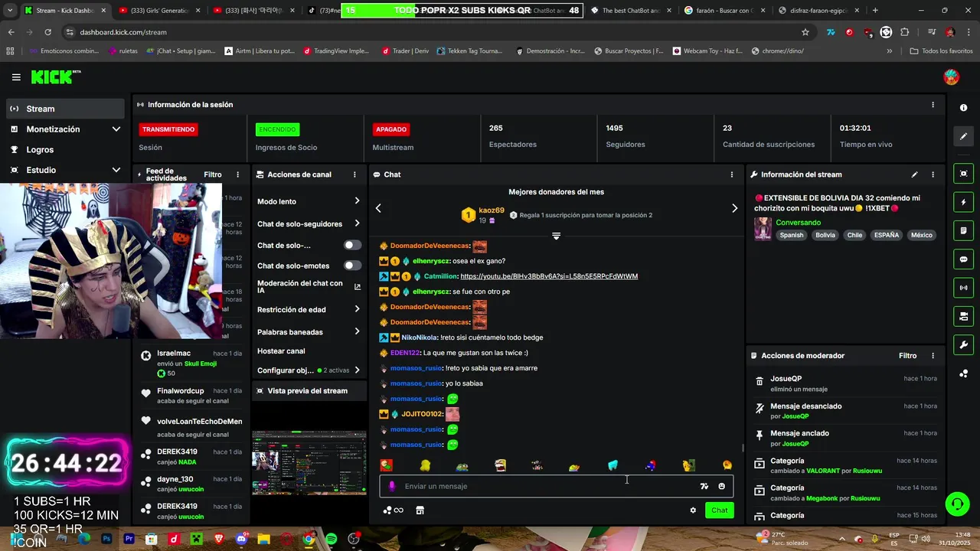Click the channel points infinity icon
The width and height of the screenshot is (980, 551).
pyautogui.click(x=393, y=510)
